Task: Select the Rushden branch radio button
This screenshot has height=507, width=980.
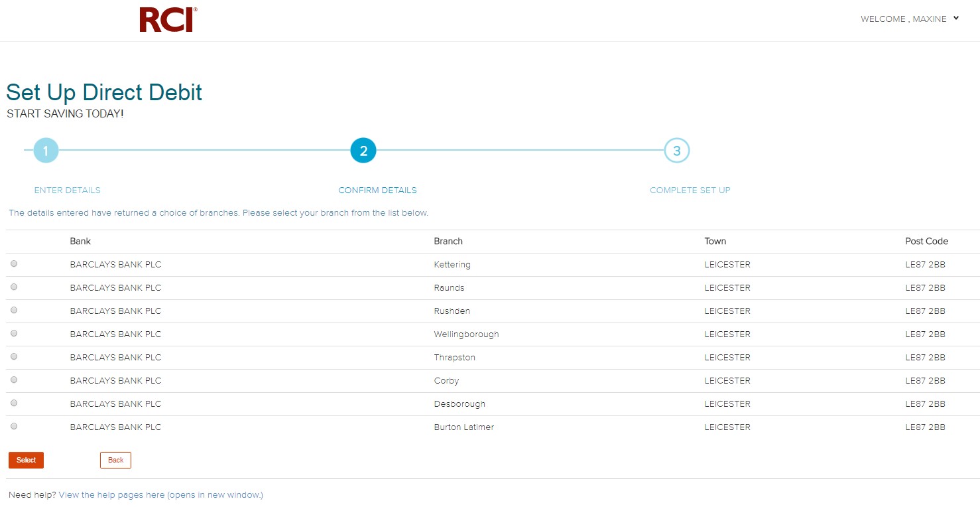Action: 14,311
